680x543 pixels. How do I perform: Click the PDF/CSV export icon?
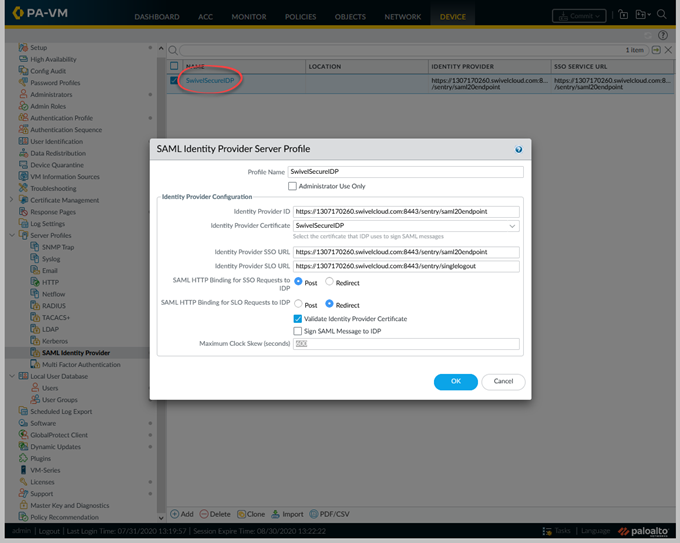(314, 514)
